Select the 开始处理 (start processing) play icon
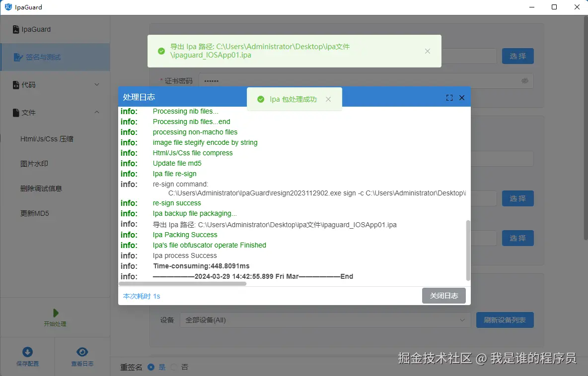 coord(55,313)
